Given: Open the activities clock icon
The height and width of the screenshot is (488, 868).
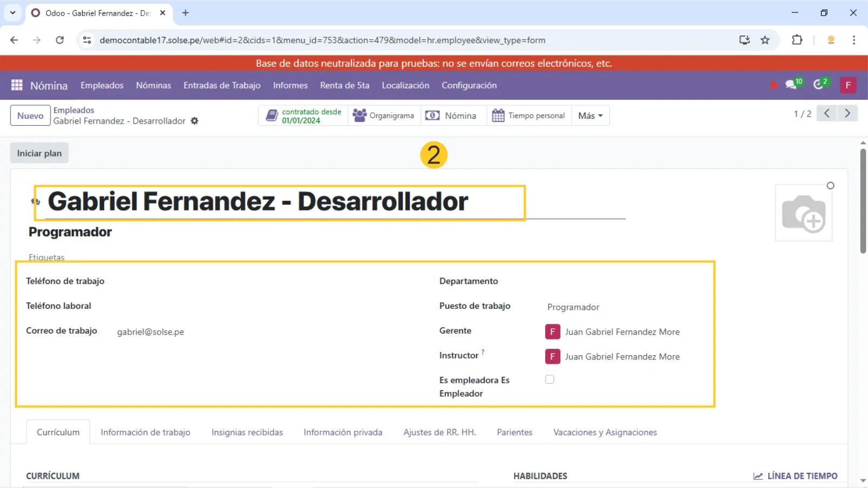Looking at the screenshot, I should 819,85.
